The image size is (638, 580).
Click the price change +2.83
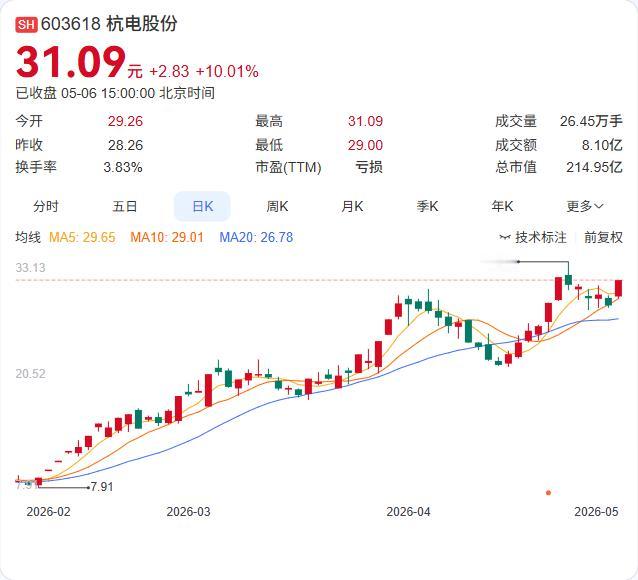(x=169, y=72)
